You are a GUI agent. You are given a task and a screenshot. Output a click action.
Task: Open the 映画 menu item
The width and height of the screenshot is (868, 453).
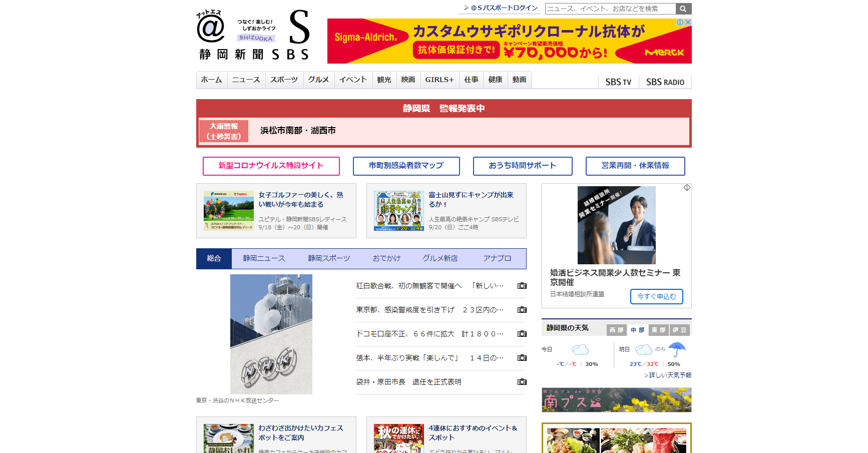point(408,80)
